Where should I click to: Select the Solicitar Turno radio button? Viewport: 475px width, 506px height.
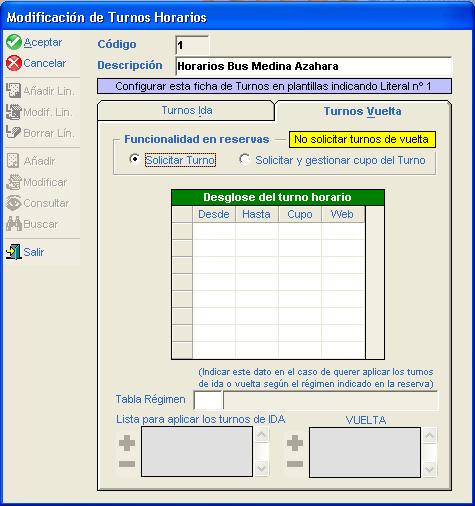[134, 159]
